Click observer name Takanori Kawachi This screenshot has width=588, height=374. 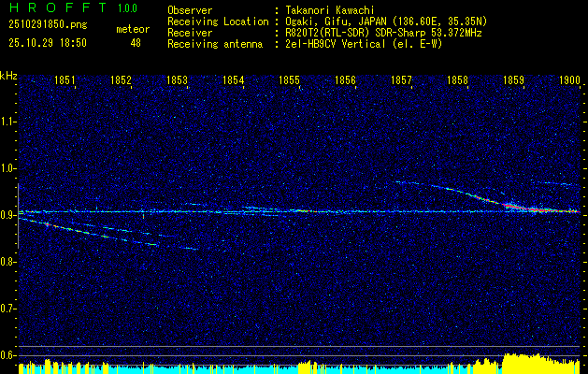330,10
